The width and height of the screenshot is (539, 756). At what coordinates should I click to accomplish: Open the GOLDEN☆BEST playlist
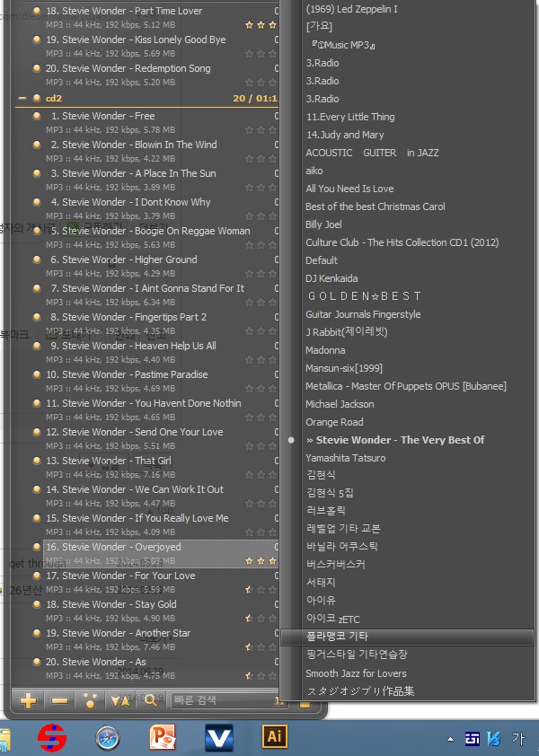[x=365, y=296]
